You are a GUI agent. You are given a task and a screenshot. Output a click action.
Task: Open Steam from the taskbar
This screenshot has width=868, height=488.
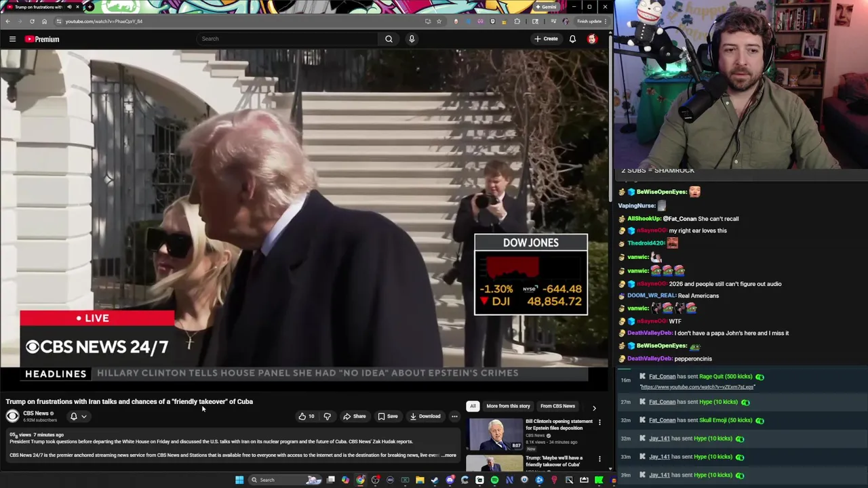(x=435, y=480)
